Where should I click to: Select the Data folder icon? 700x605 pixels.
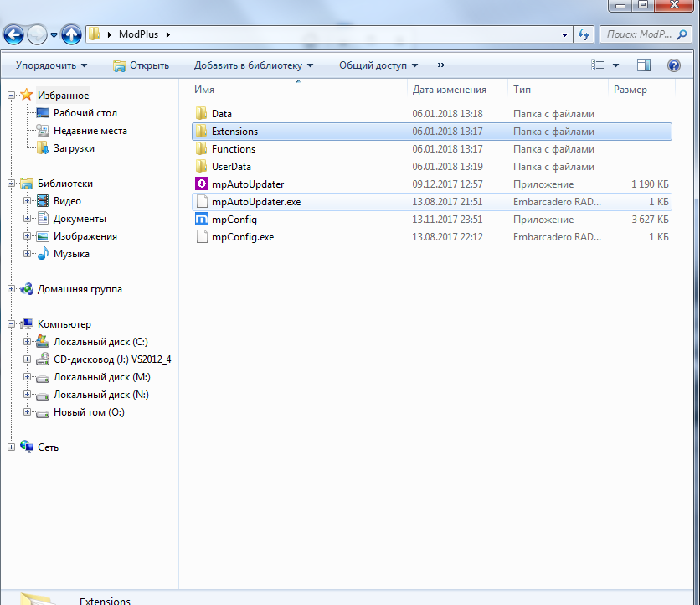(201, 113)
